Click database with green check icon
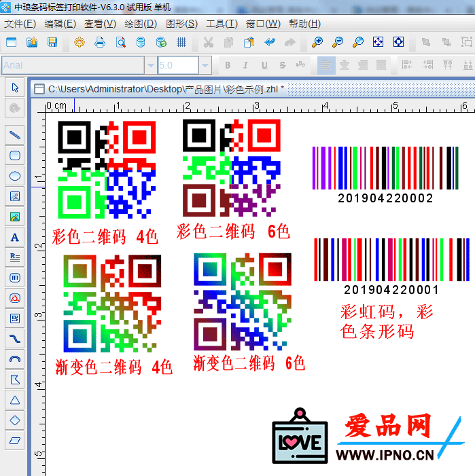This screenshot has height=476, width=475. [x=161, y=42]
